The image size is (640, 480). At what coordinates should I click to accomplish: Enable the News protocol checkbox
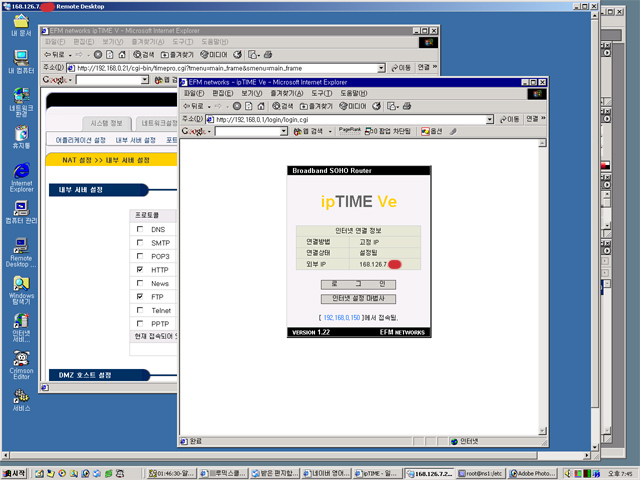(140, 283)
